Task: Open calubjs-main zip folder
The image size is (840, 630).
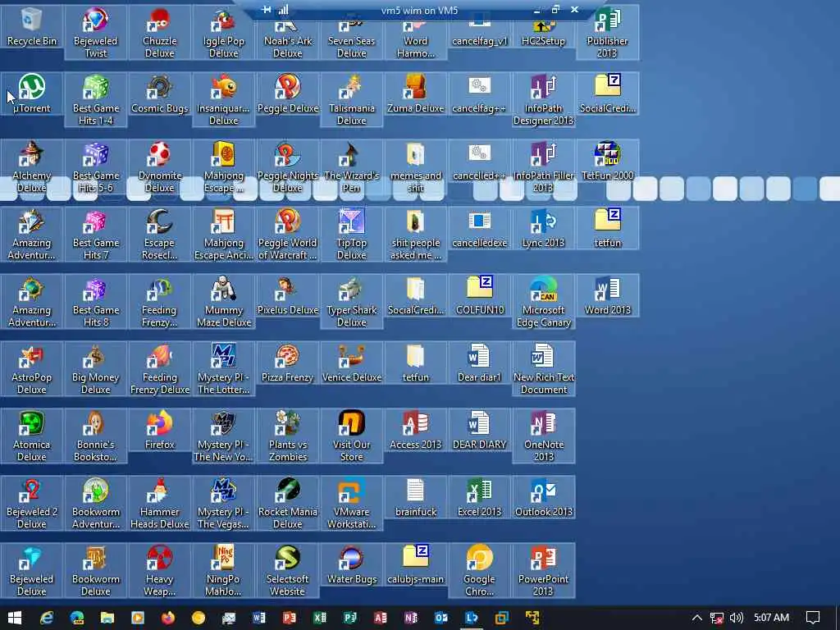Action: point(416,564)
